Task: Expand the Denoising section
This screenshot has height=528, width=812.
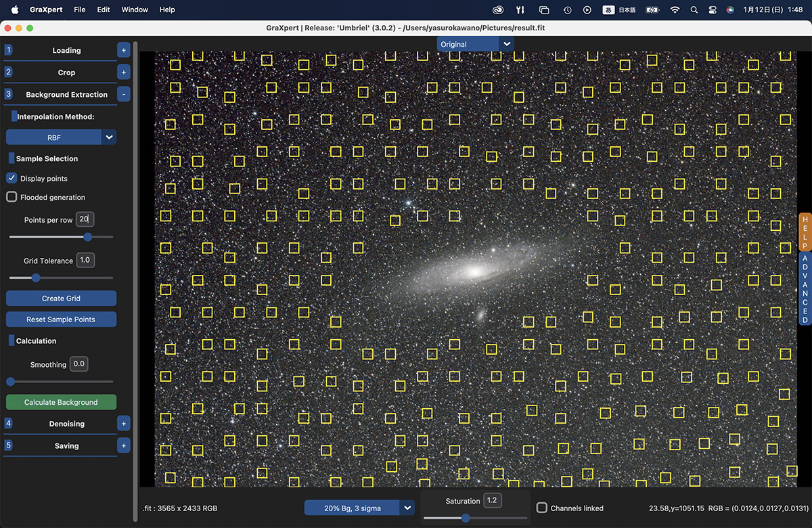Action: point(123,423)
